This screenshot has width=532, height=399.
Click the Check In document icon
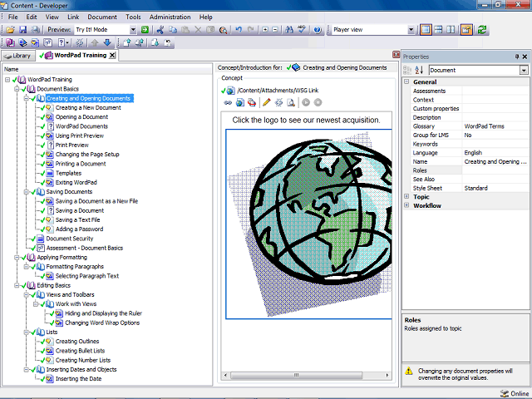127,42
